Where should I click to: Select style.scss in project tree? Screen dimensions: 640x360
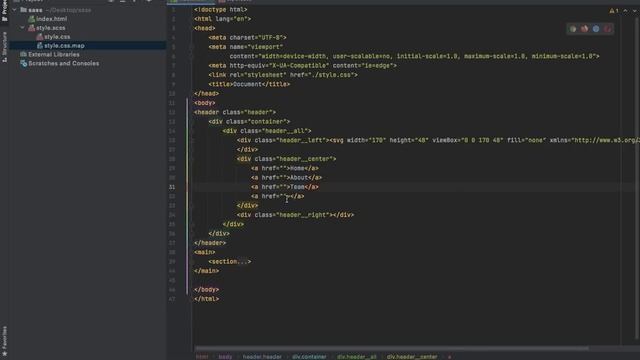[50, 28]
